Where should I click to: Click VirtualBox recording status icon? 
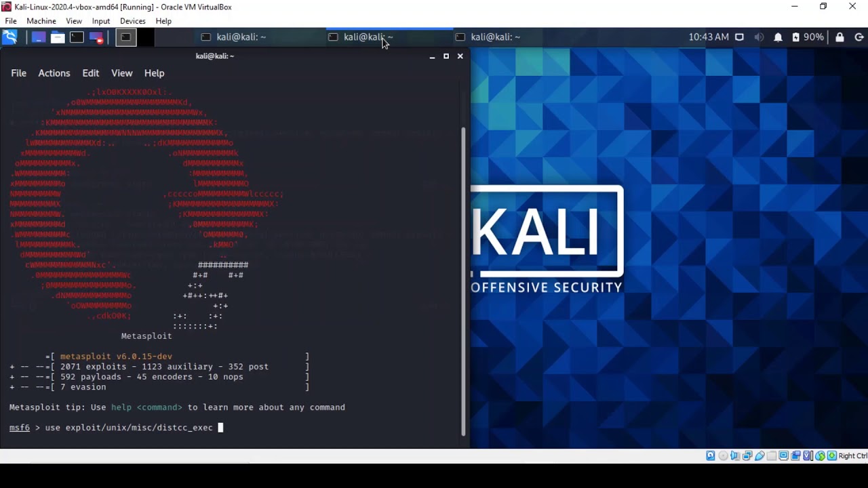click(795, 455)
